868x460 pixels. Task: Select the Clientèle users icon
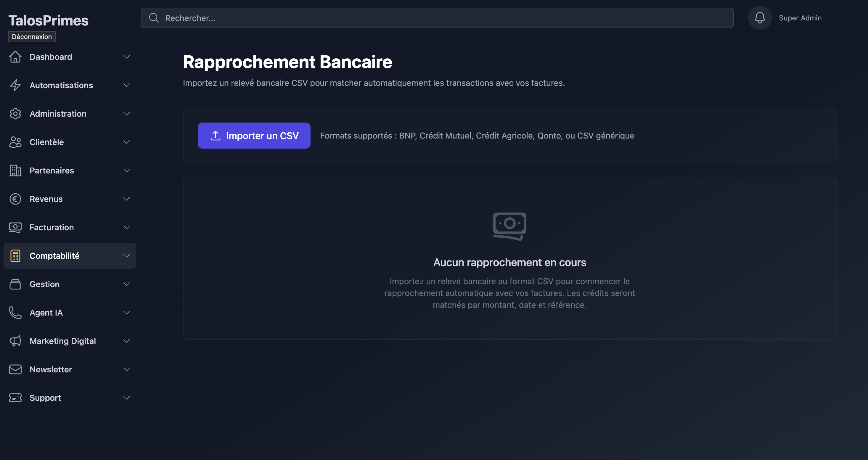tap(15, 142)
